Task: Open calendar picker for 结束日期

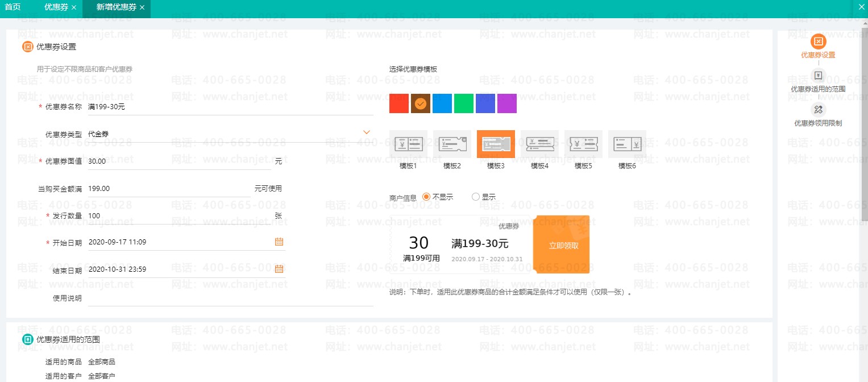Action: pyautogui.click(x=279, y=269)
